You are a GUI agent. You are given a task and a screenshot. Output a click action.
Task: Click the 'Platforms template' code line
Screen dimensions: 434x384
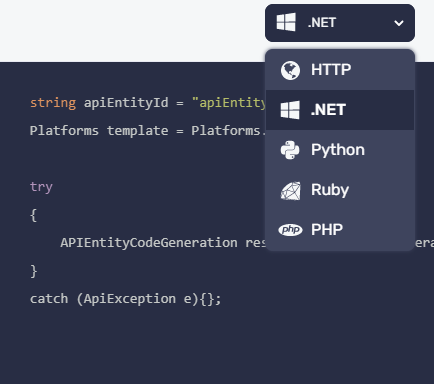coord(148,131)
